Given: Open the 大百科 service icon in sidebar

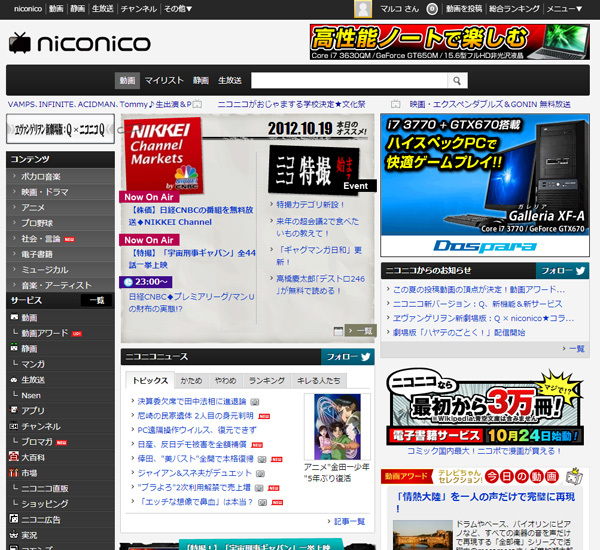Looking at the screenshot, I should pyautogui.click(x=14, y=456).
